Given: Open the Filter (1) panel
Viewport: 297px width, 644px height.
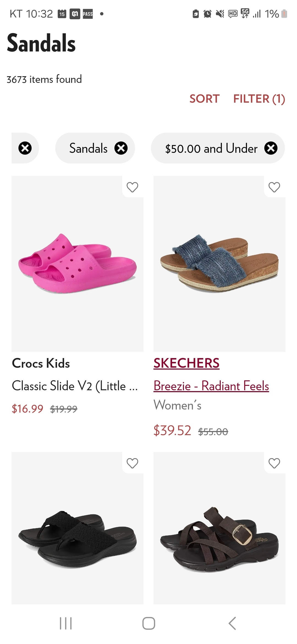Looking at the screenshot, I should [x=259, y=99].
